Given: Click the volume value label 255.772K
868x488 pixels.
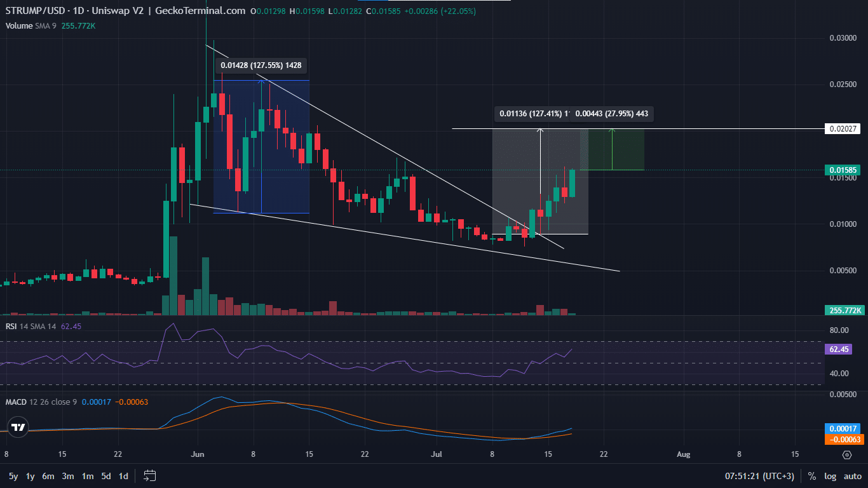Looking at the screenshot, I should (844, 310).
